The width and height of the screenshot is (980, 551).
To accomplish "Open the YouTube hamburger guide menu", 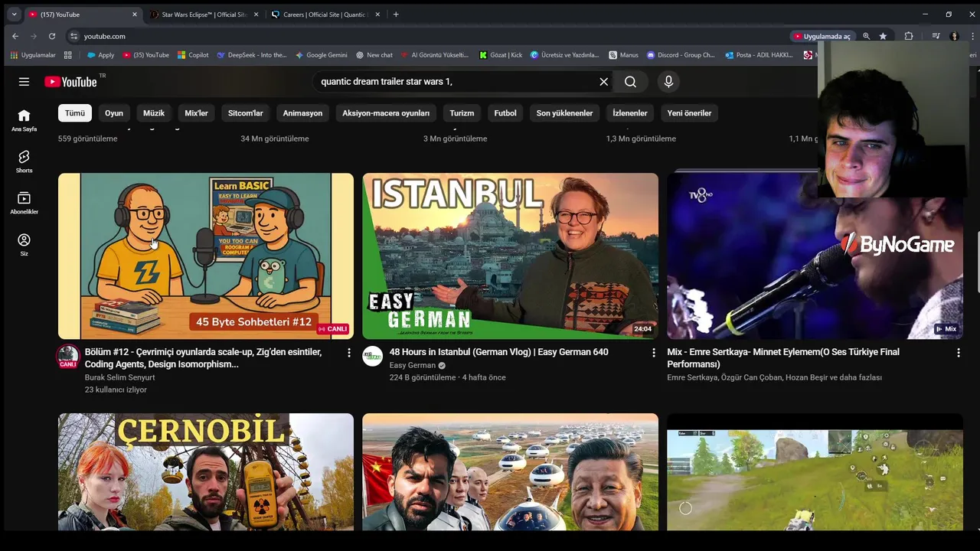I will 24,82.
